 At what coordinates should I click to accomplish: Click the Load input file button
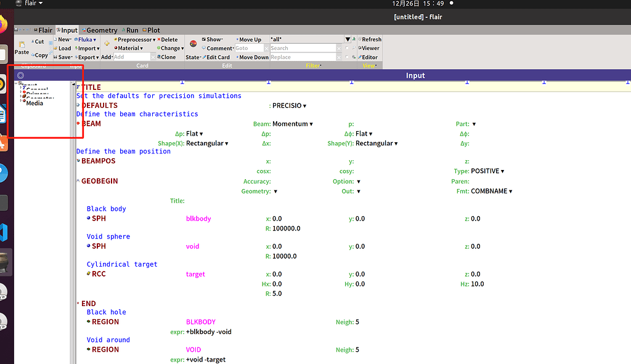(62, 48)
